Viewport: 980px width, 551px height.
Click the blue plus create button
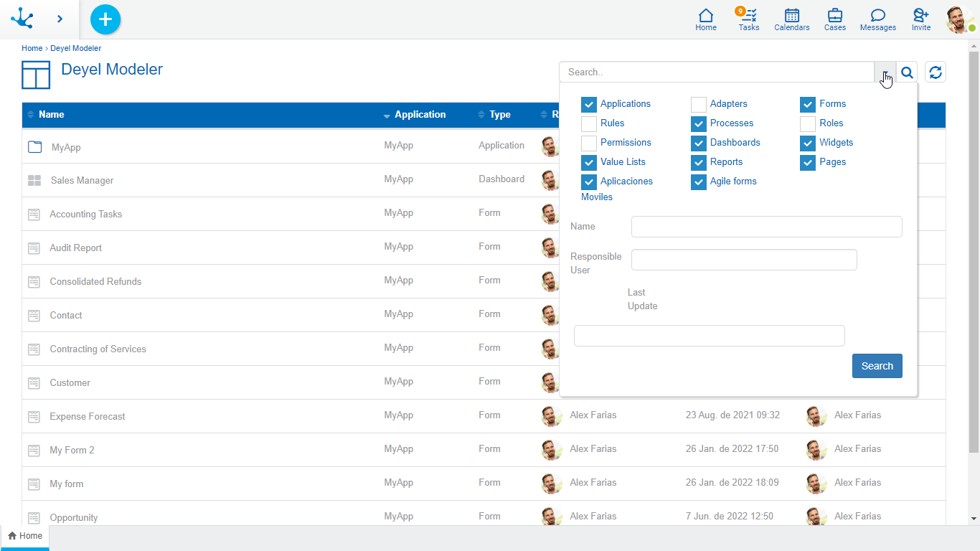click(x=105, y=19)
